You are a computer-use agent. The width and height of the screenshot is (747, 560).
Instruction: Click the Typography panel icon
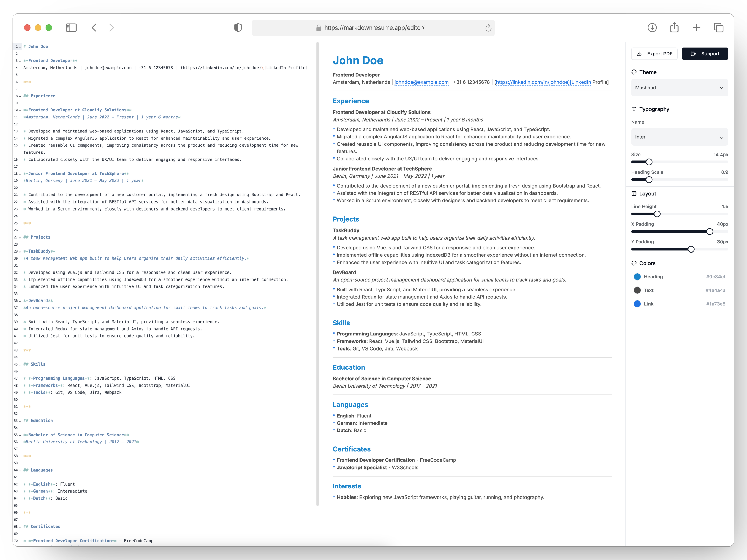tap(634, 109)
